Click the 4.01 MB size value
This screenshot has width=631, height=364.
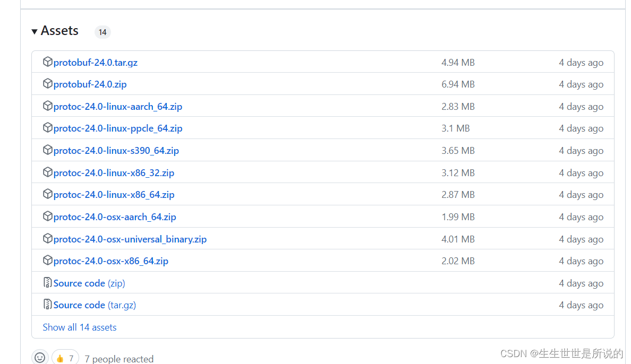458,239
